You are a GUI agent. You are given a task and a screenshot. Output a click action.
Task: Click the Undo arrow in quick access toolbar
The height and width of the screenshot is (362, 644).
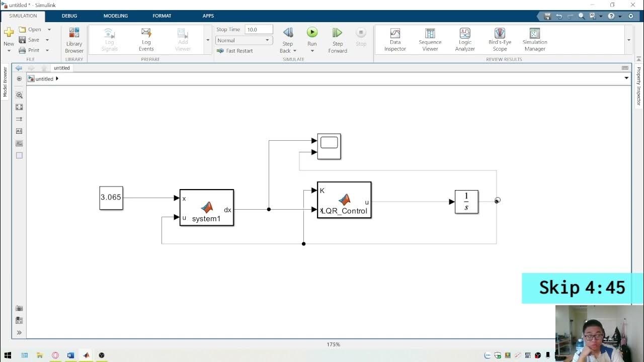(x=559, y=16)
